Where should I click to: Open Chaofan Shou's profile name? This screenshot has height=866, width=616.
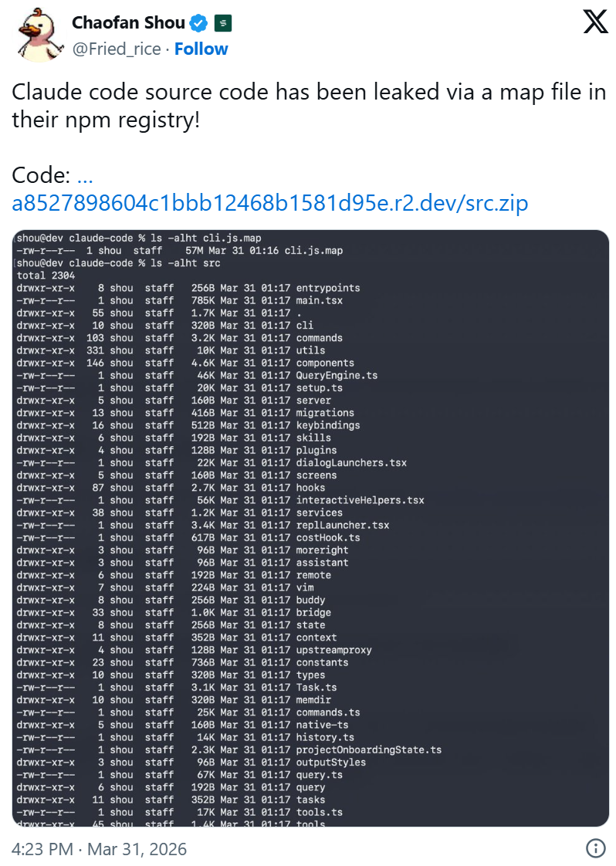pos(128,22)
